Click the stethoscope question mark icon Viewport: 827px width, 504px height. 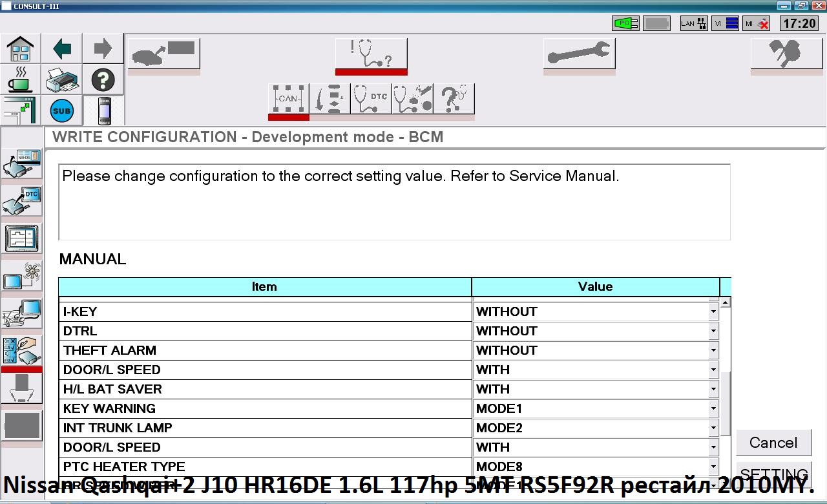[454, 99]
